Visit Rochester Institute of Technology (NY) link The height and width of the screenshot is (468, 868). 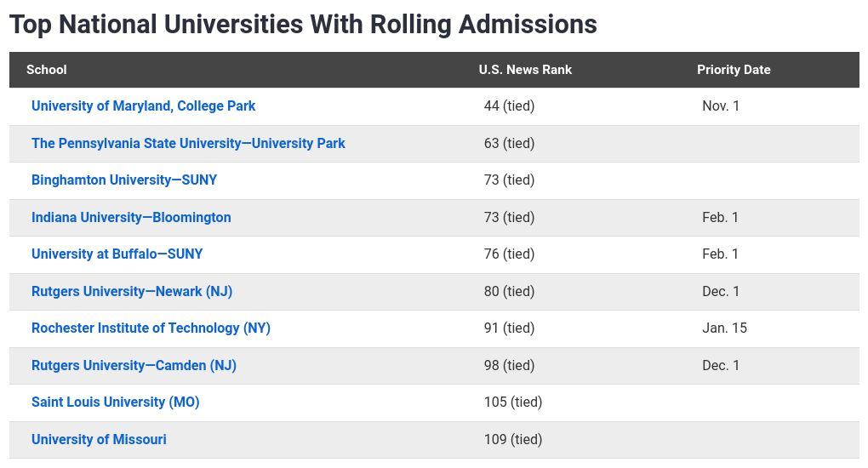(x=151, y=328)
